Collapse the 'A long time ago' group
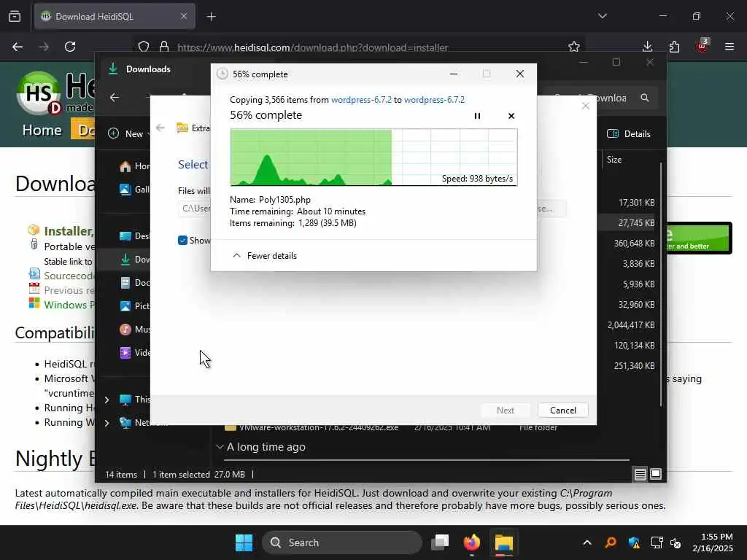Screen dimensions: 747x560 tap(220, 447)
